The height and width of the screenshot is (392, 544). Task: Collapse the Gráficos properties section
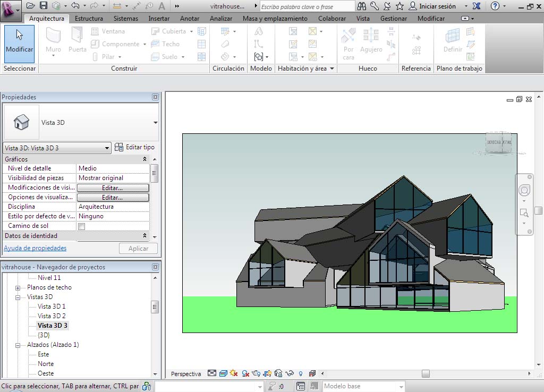coord(144,159)
